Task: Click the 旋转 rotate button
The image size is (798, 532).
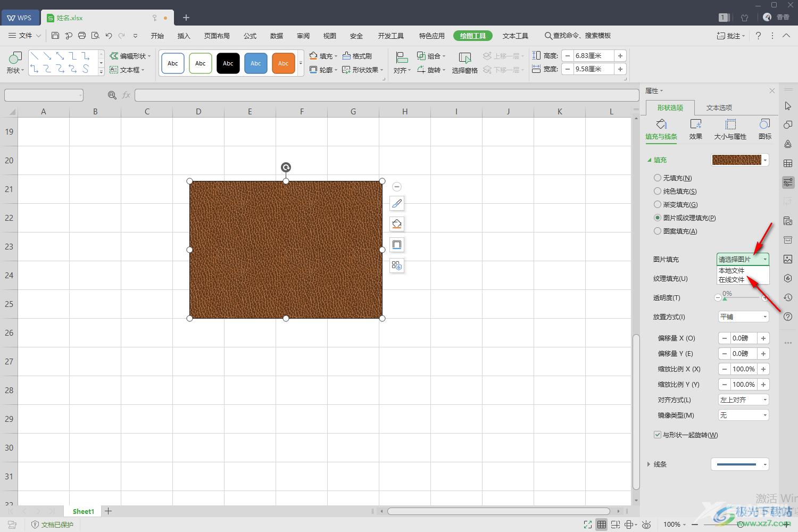Action: tap(431, 70)
